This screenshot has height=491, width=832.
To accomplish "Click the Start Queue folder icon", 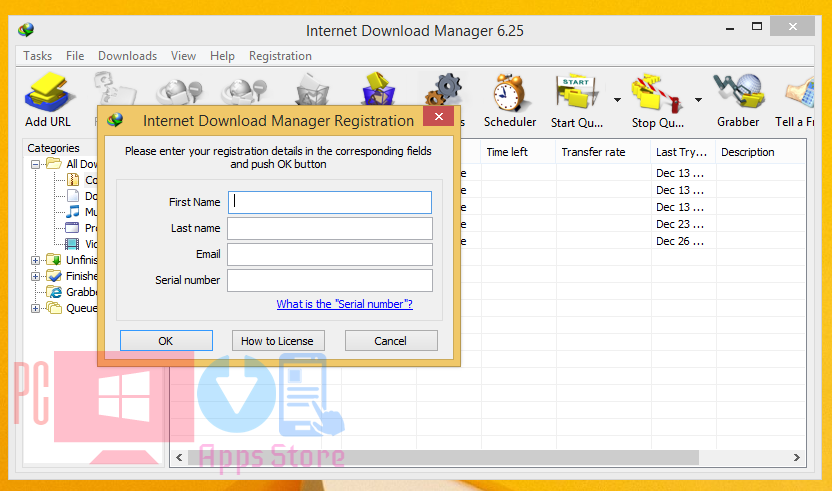I will click(577, 92).
